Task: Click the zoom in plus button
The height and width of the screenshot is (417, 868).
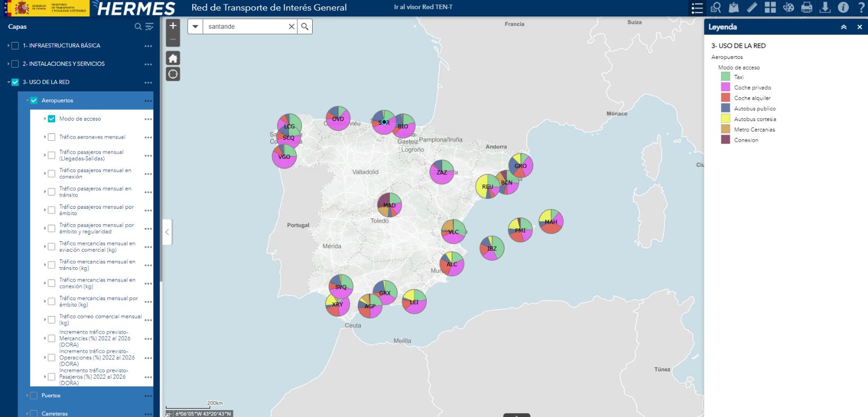Action: (173, 26)
